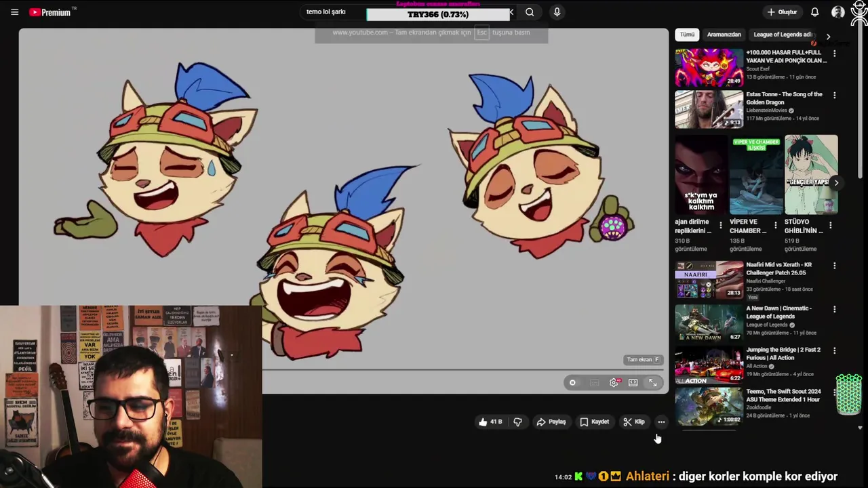
Task: Open more actions menu beside Klip
Action: 661,422
